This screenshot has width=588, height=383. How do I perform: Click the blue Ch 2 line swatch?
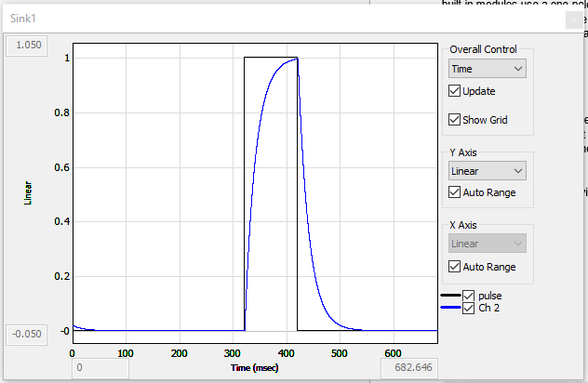tap(449, 308)
